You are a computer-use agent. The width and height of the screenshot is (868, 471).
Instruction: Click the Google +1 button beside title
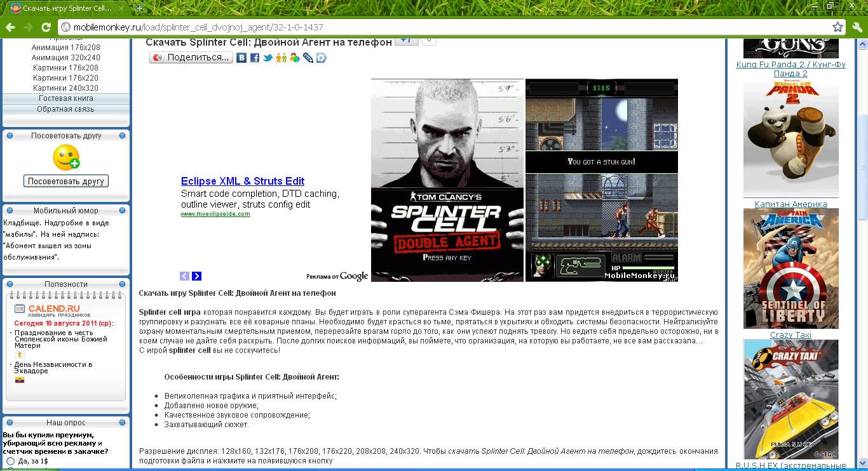(x=407, y=41)
